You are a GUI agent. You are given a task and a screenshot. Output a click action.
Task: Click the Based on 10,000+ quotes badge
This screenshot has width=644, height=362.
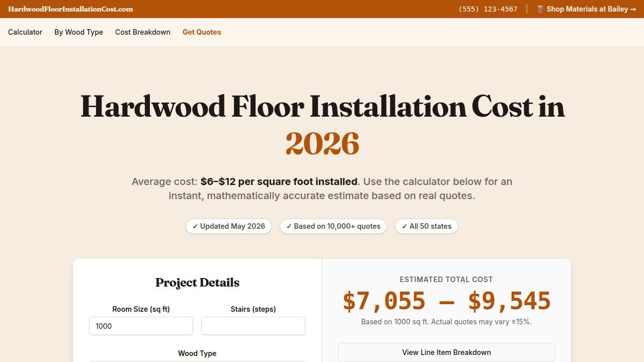(x=334, y=226)
